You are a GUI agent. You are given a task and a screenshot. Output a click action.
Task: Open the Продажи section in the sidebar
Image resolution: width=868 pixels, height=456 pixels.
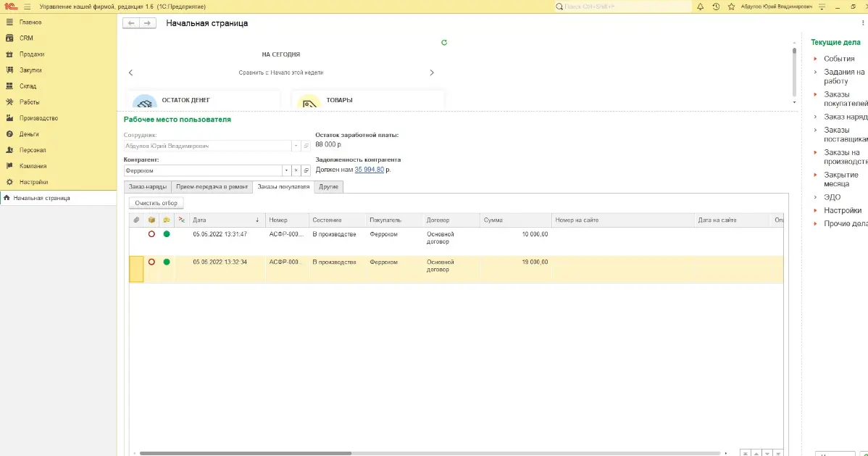32,54
